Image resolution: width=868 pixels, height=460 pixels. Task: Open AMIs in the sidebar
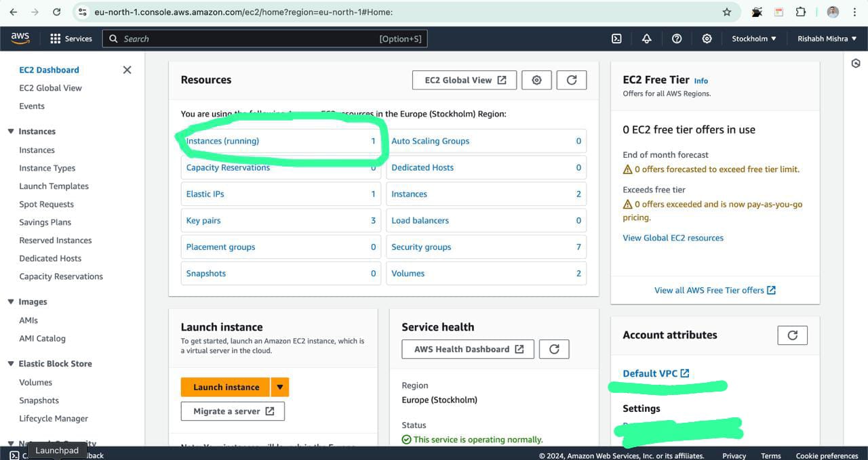[28, 320]
